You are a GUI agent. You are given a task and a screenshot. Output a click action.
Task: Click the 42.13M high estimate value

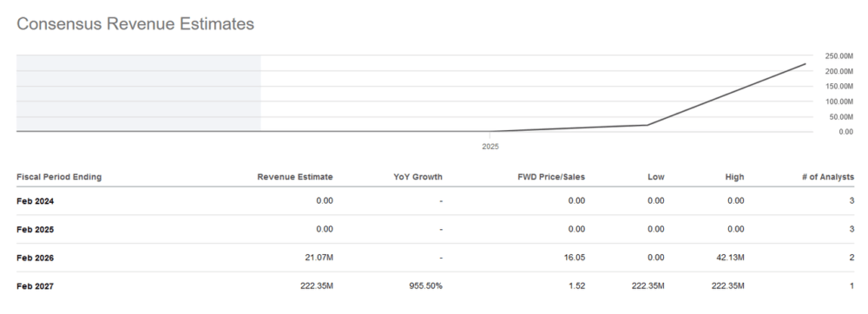731,258
